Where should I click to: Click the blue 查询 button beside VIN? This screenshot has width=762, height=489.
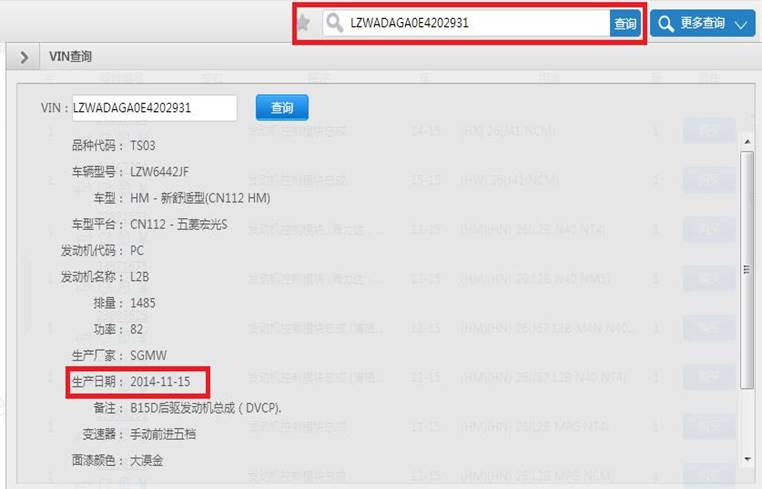point(282,107)
